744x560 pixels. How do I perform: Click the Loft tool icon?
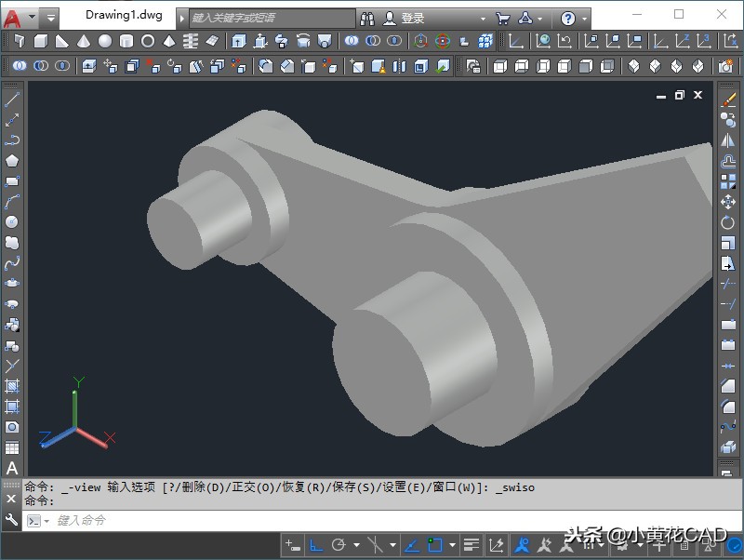pyautogui.click(x=325, y=41)
